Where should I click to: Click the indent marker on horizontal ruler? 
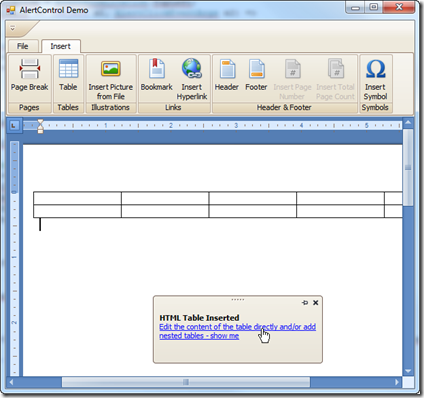(40, 126)
